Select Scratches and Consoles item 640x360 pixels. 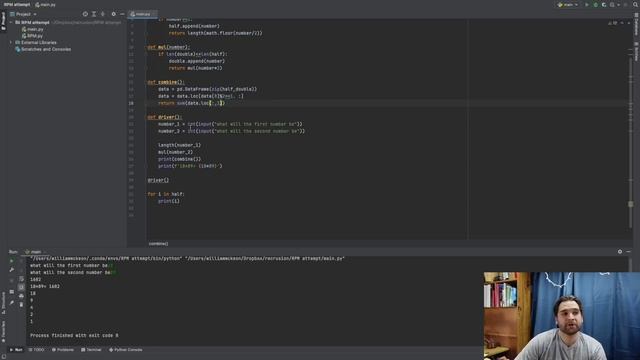[x=43, y=49]
